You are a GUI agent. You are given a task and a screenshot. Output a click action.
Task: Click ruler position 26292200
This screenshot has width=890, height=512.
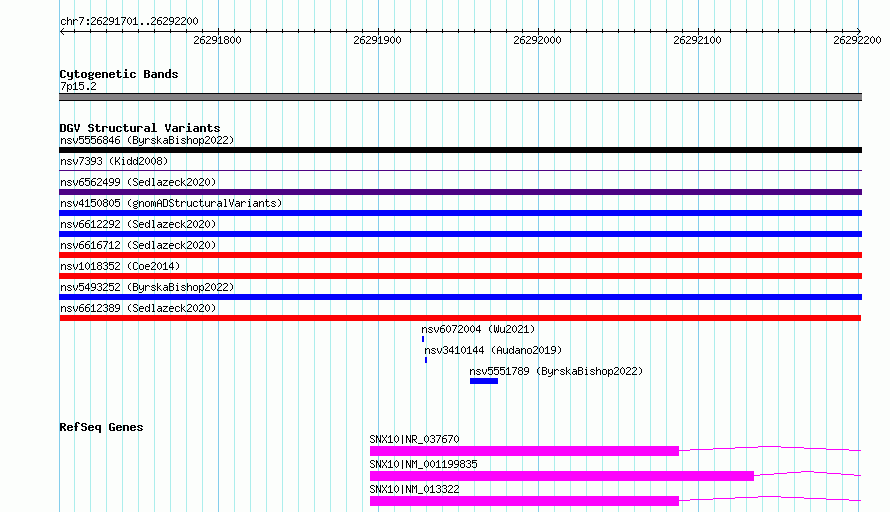tap(857, 40)
